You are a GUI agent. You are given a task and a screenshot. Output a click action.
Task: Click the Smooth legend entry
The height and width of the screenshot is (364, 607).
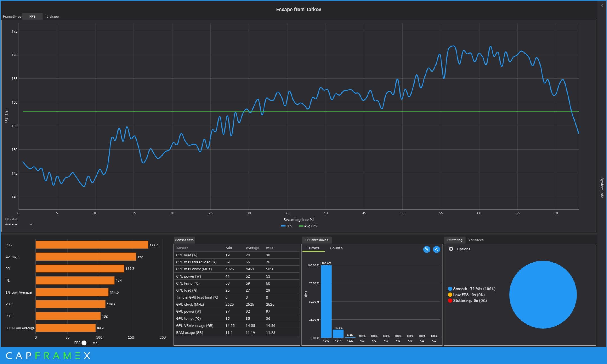click(x=472, y=289)
